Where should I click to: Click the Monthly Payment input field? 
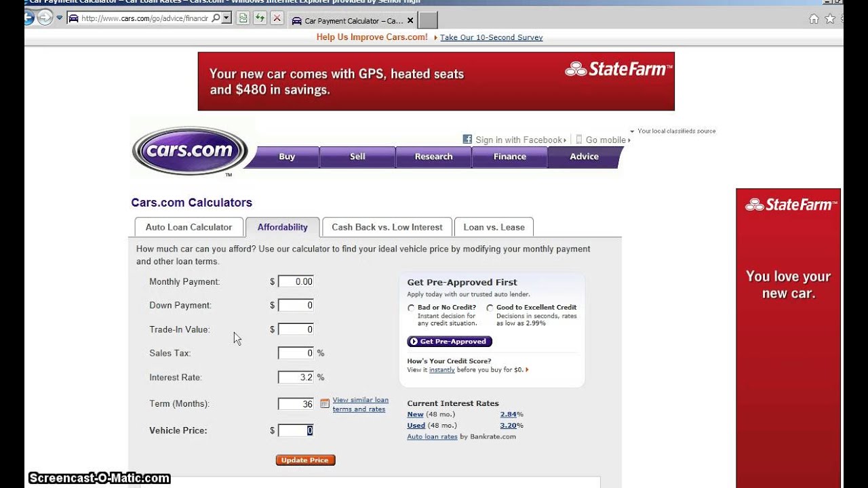point(296,281)
